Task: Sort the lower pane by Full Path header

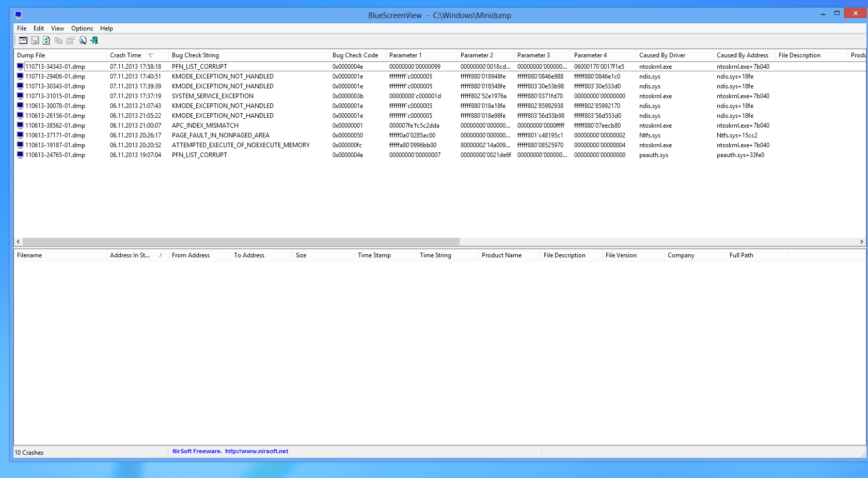Action: tap(757, 255)
